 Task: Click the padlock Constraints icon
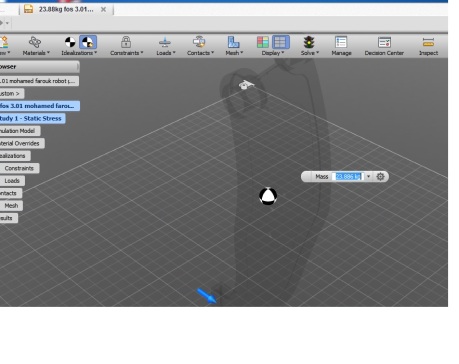click(126, 42)
